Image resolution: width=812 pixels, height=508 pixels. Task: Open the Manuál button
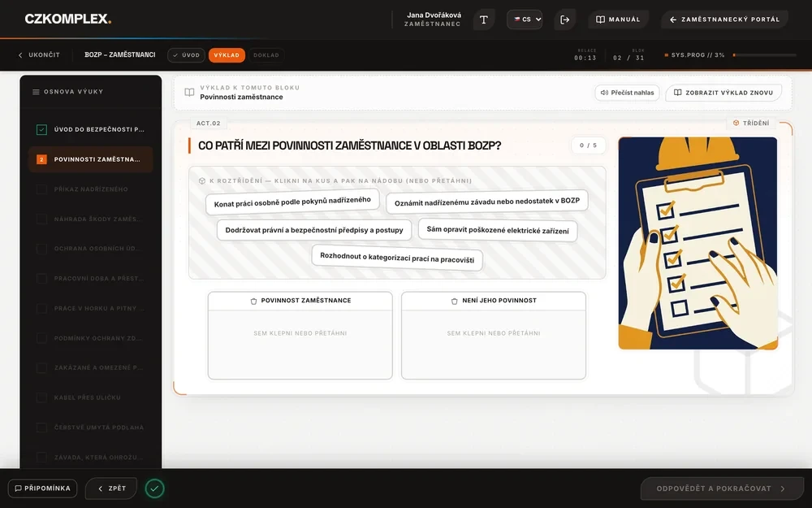[x=618, y=20]
